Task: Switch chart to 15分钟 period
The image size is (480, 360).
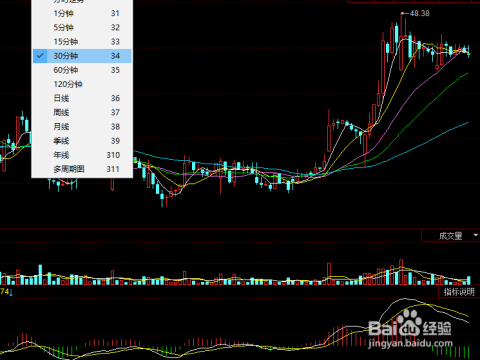Action: tap(82, 42)
